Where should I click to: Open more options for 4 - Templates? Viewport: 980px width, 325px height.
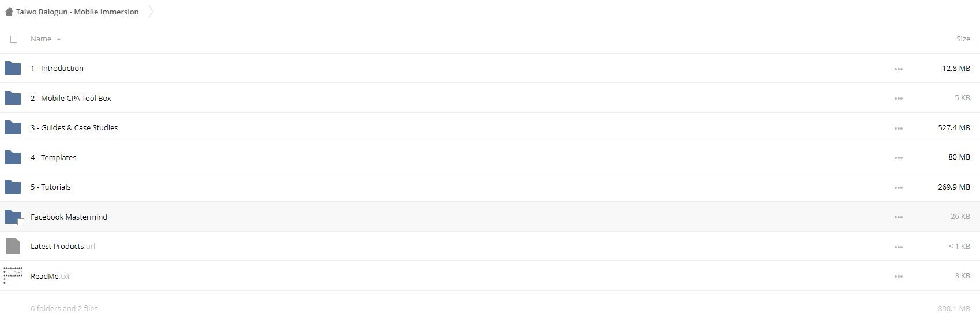click(899, 158)
